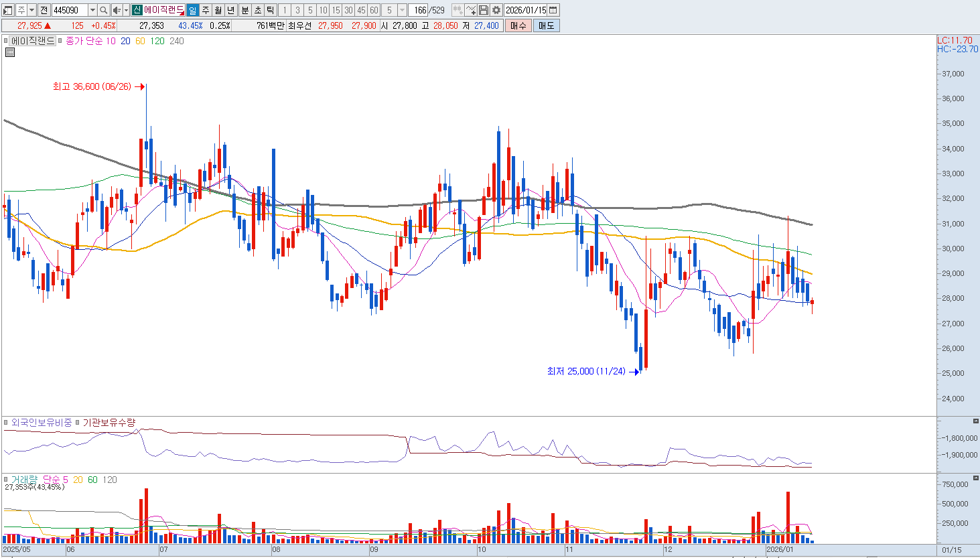The image size is (980, 558).
Task: Click the speaker sound icon in toolbar
Action: click(x=117, y=10)
